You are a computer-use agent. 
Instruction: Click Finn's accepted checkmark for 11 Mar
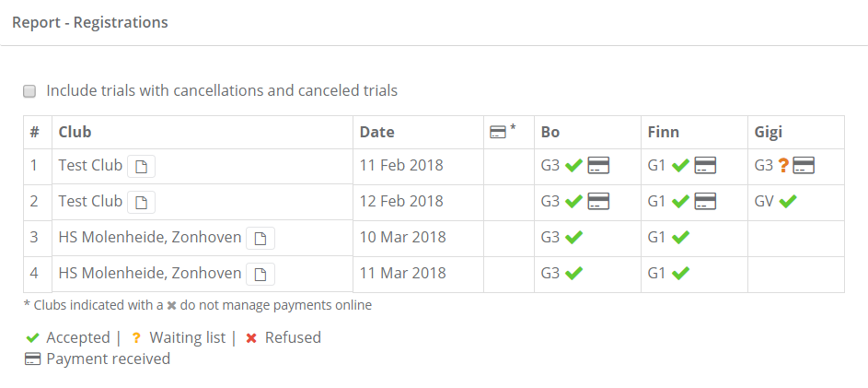tap(680, 273)
